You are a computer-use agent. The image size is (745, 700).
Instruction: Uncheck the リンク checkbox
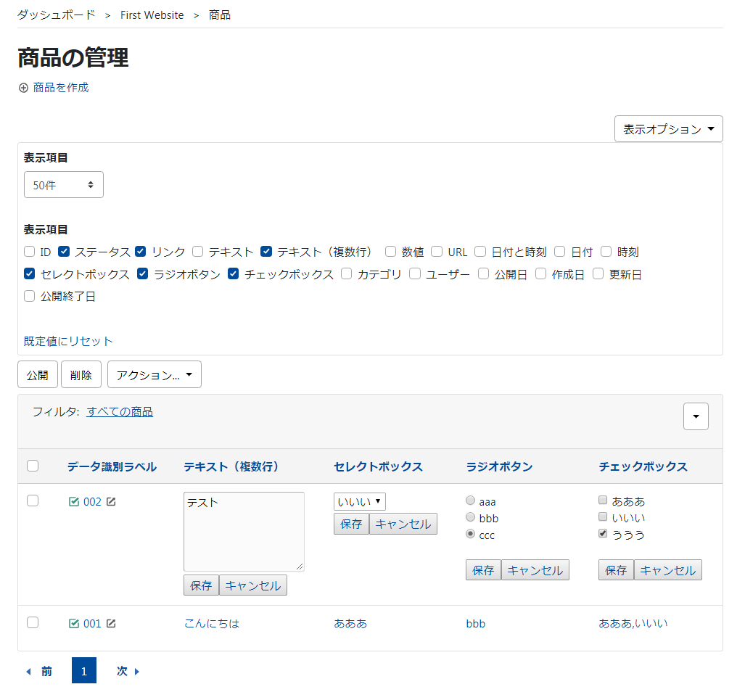(140, 252)
